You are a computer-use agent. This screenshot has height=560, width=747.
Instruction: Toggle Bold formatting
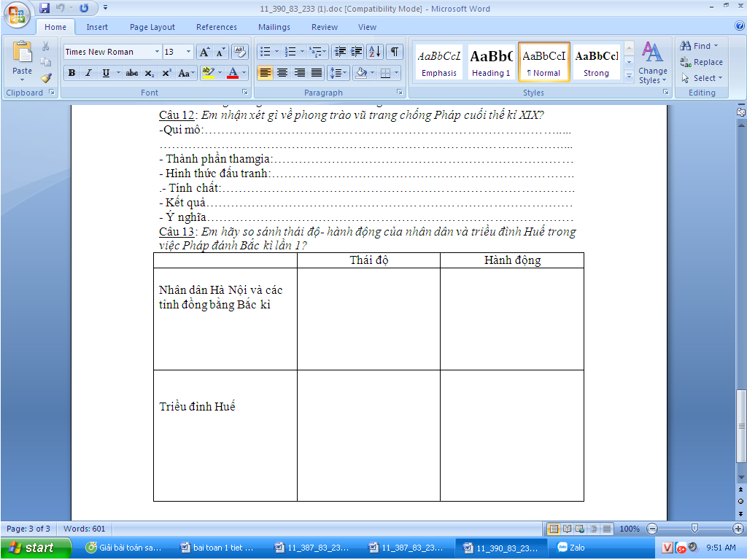click(71, 73)
